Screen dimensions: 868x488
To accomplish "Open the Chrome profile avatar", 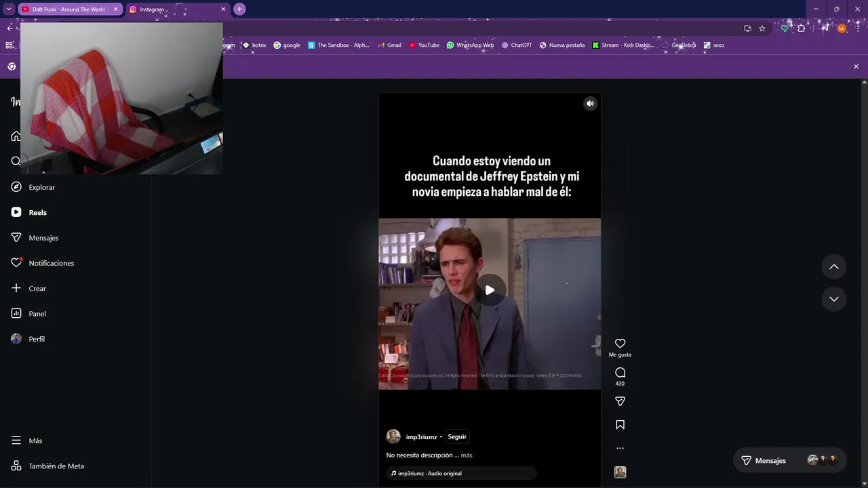I will coord(842,28).
